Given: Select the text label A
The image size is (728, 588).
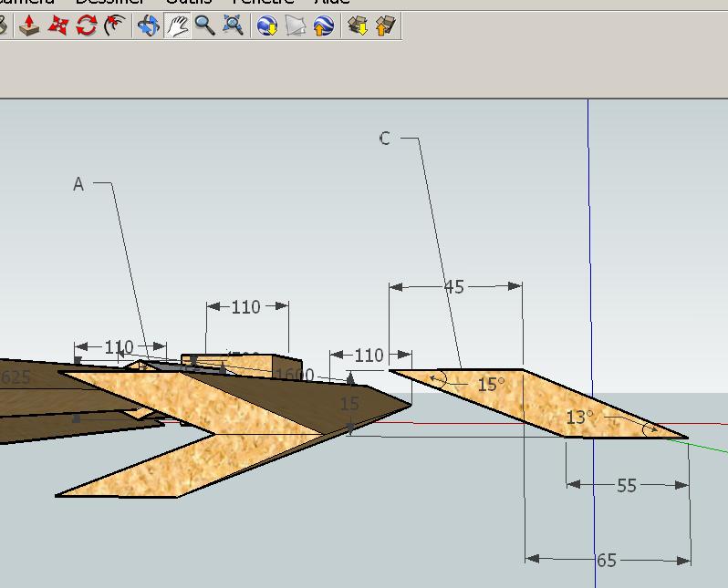Looking at the screenshot, I should (78, 184).
